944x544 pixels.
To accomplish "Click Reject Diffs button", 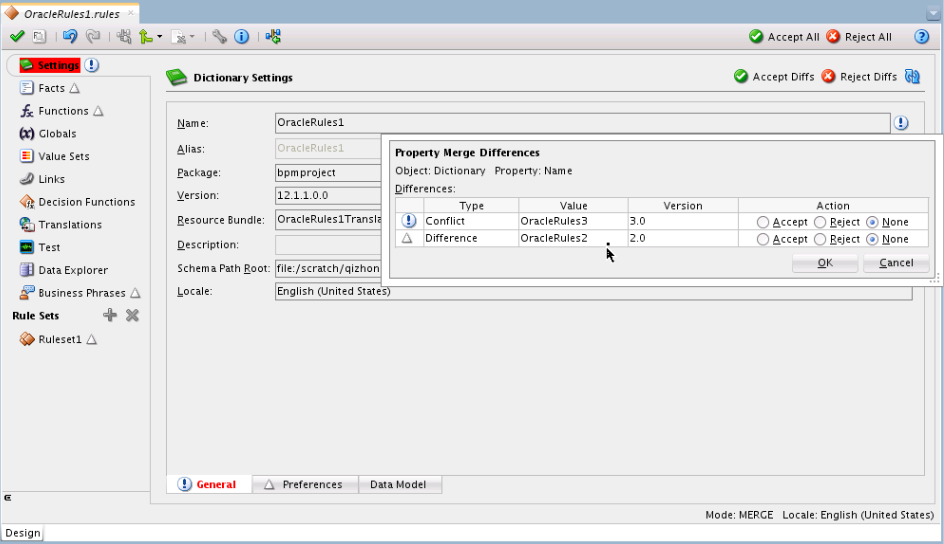I will [x=859, y=76].
